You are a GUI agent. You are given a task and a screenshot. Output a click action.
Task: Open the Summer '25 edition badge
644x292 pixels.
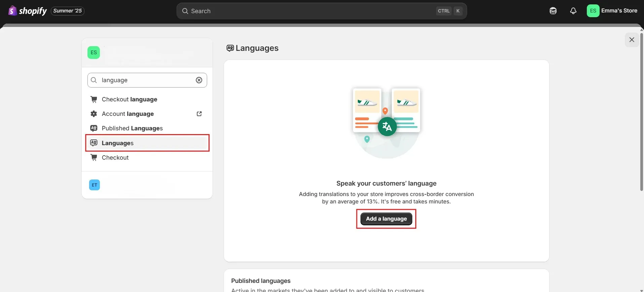click(x=68, y=11)
